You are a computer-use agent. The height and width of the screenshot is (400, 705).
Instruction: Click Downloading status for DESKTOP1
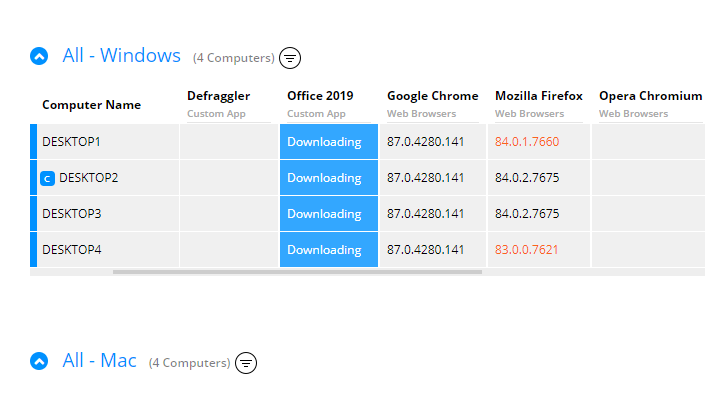324,142
